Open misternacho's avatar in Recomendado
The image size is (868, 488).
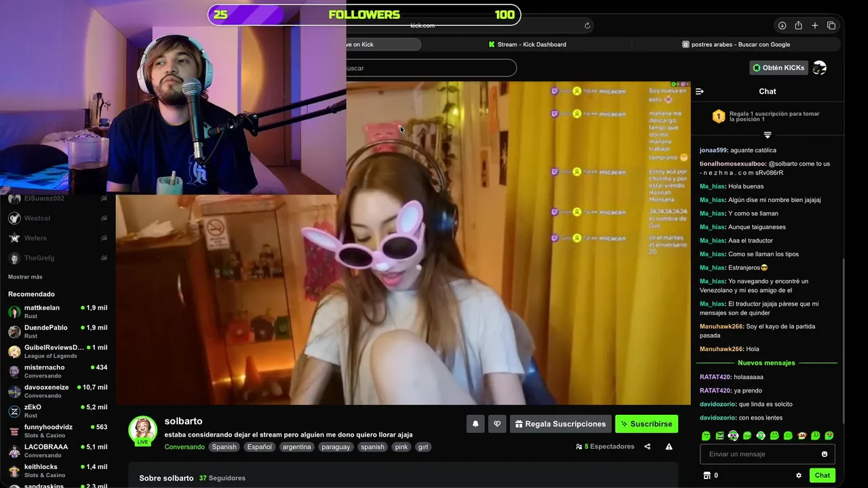pos(14,371)
